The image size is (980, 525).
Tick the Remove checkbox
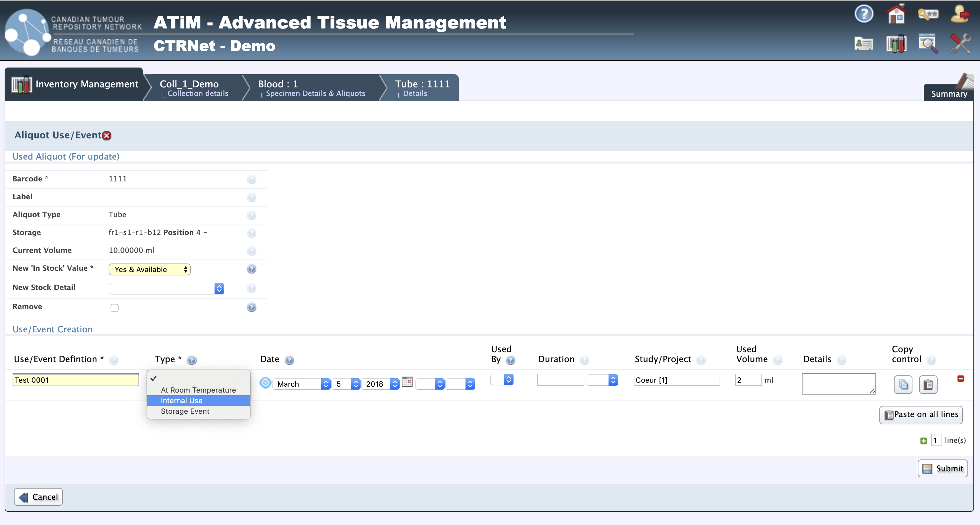click(115, 308)
